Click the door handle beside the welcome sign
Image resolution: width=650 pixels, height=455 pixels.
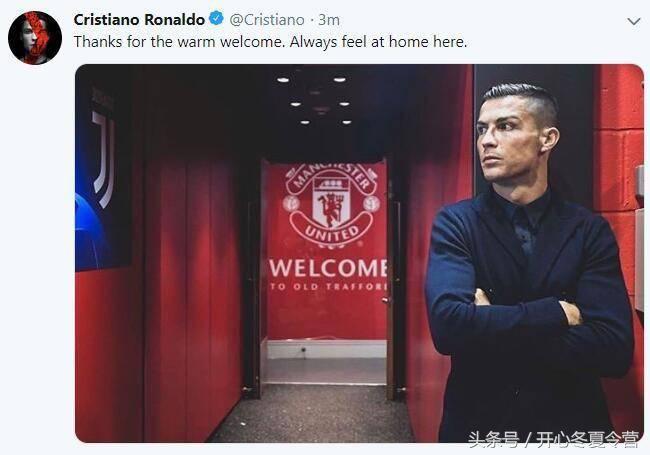(387, 299)
